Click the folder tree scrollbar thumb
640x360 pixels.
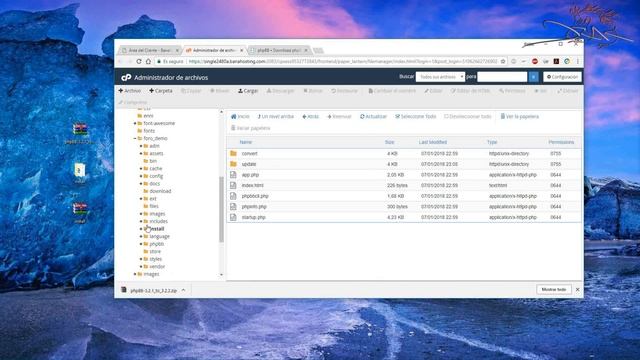coord(221,209)
